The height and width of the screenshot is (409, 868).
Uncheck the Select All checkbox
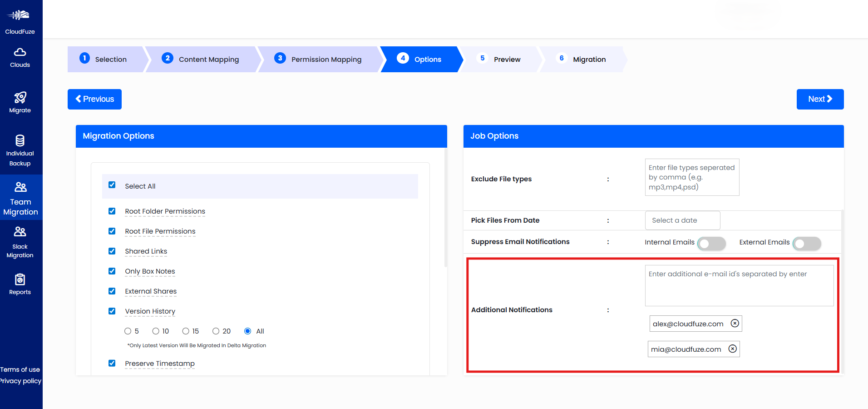pyautogui.click(x=112, y=185)
